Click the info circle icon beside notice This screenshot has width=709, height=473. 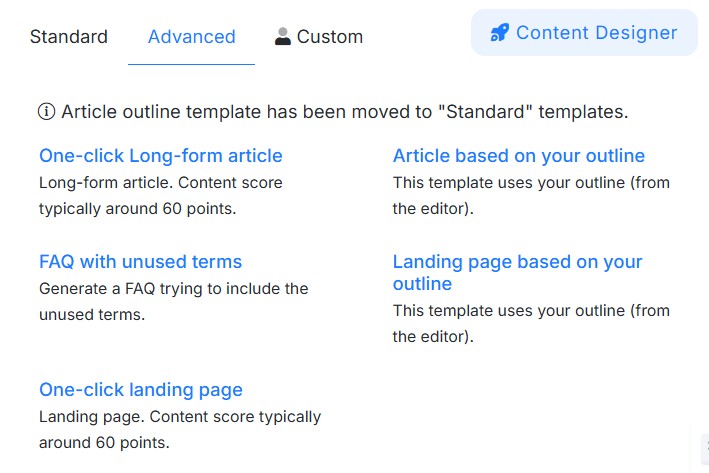46,112
